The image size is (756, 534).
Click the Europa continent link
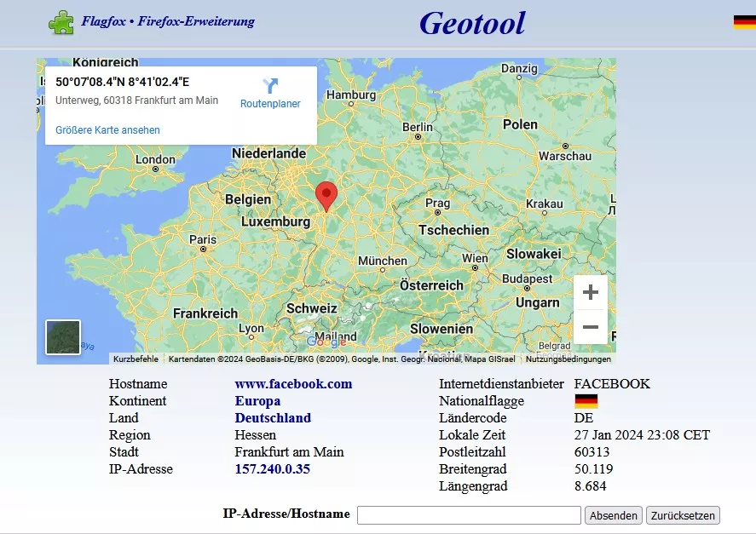pyautogui.click(x=257, y=401)
